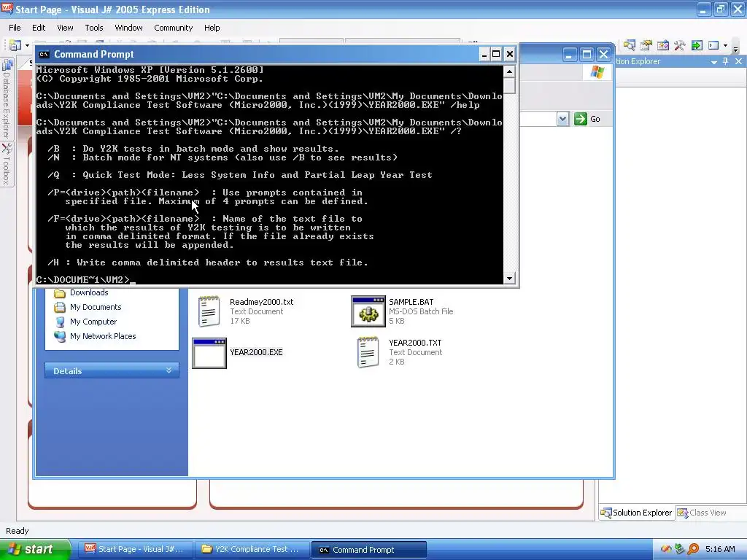Screen dimensions: 747x560
Task: Click the My Network Places icon in the sidebar
Action: (x=60, y=337)
